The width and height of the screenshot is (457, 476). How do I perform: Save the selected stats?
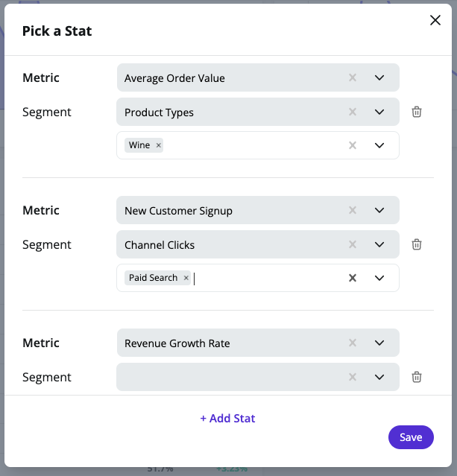coord(411,437)
